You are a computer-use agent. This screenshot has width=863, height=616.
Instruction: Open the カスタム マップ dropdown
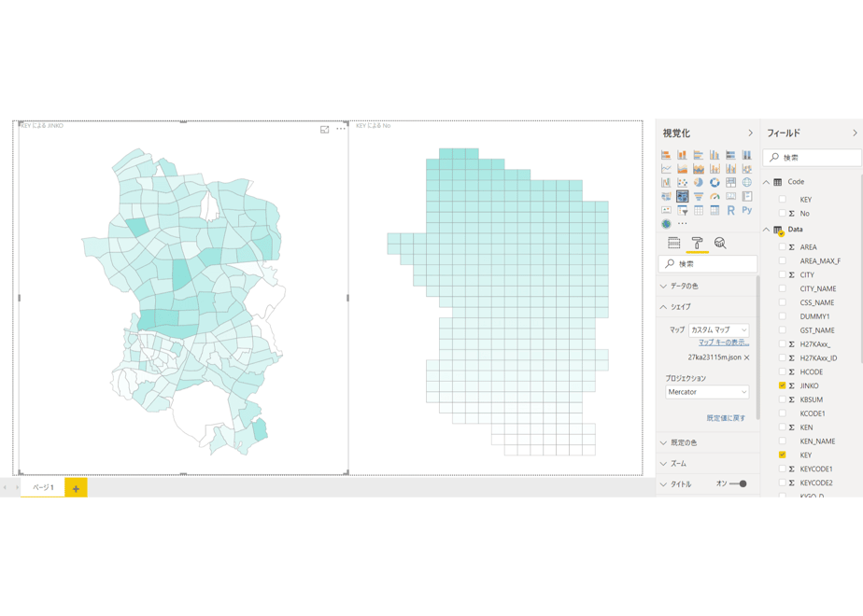coord(719,330)
